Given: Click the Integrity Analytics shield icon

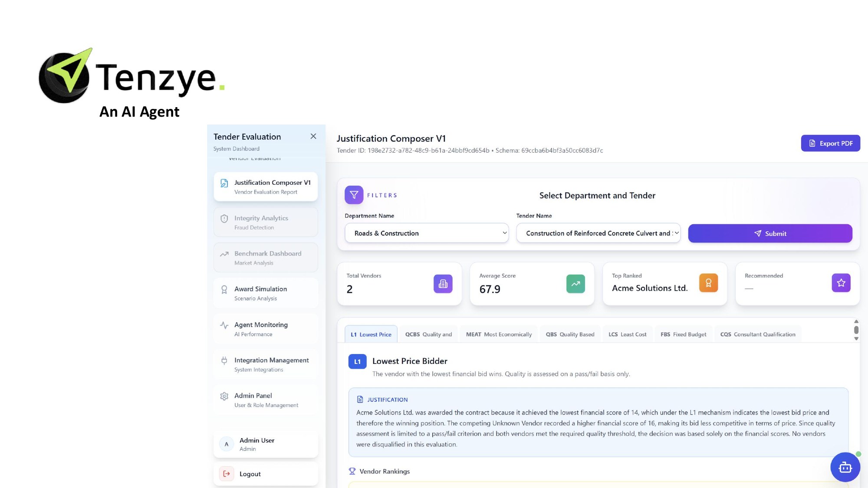Looking at the screenshot, I should [x=224, y=219].
